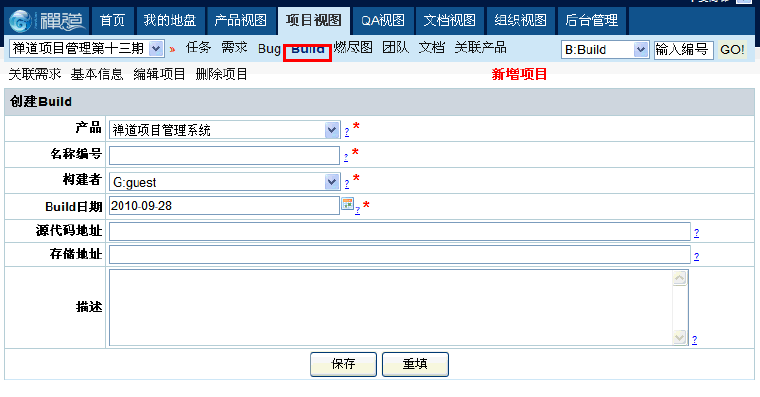The height and width of the screenshot is (397, 760).
Task: Open the Build submenu item
Action: [x=308, y=51]
